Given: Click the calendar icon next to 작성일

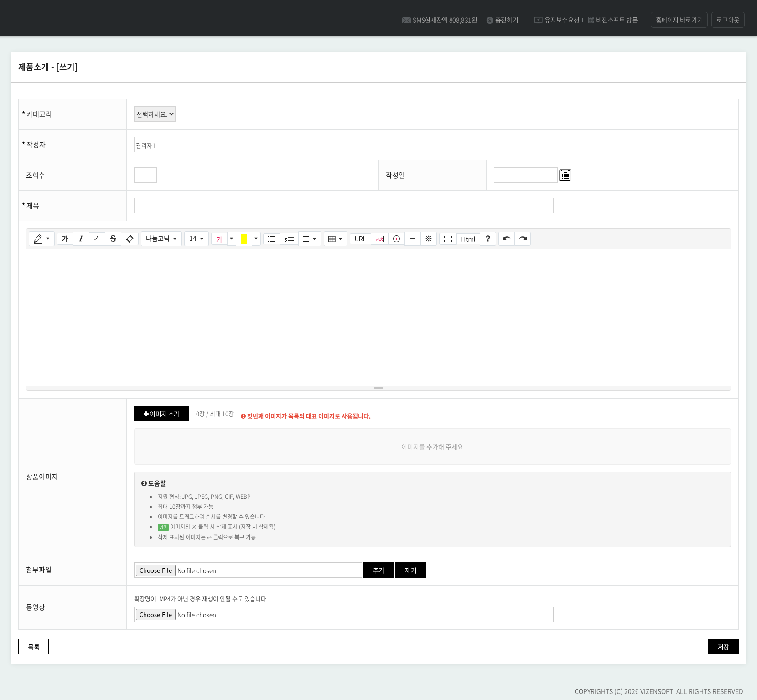Looking at the screenshot, I should pos(565,176).
